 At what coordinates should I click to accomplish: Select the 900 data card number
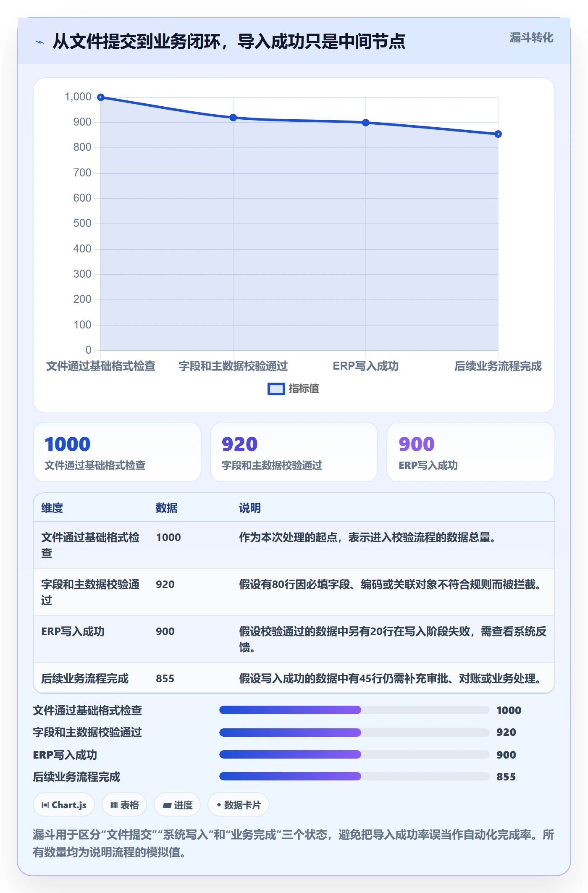(x=417, y=444)
